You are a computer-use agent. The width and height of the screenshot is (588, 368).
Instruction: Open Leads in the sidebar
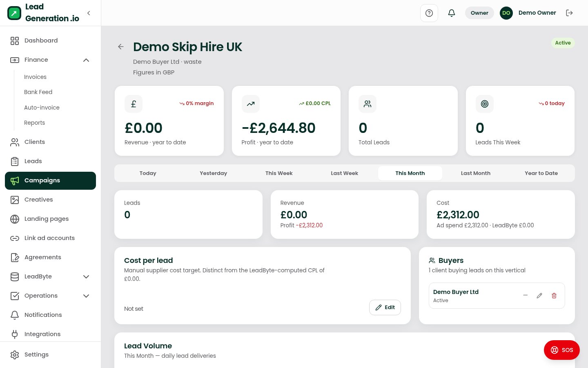[x=51, y=161]
